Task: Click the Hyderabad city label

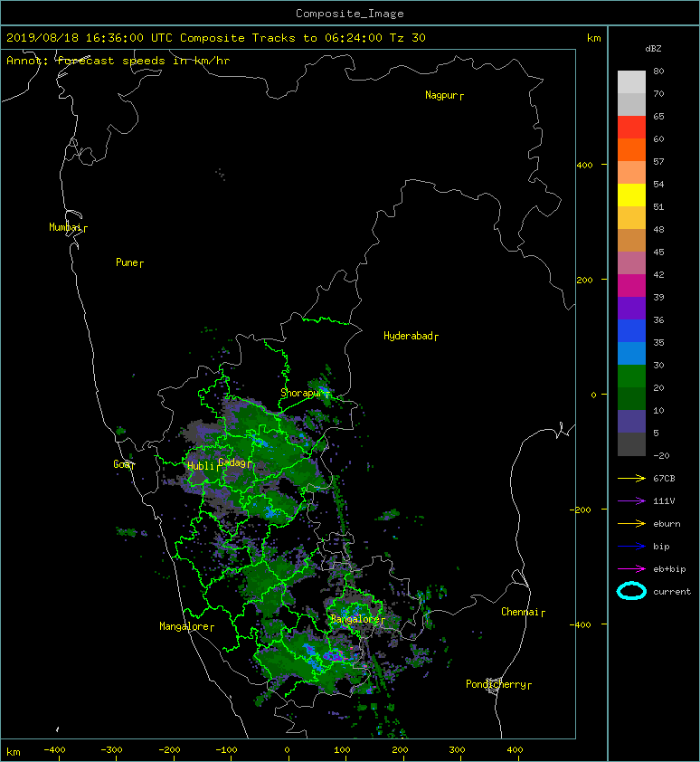Action: (x=408, y=336)
